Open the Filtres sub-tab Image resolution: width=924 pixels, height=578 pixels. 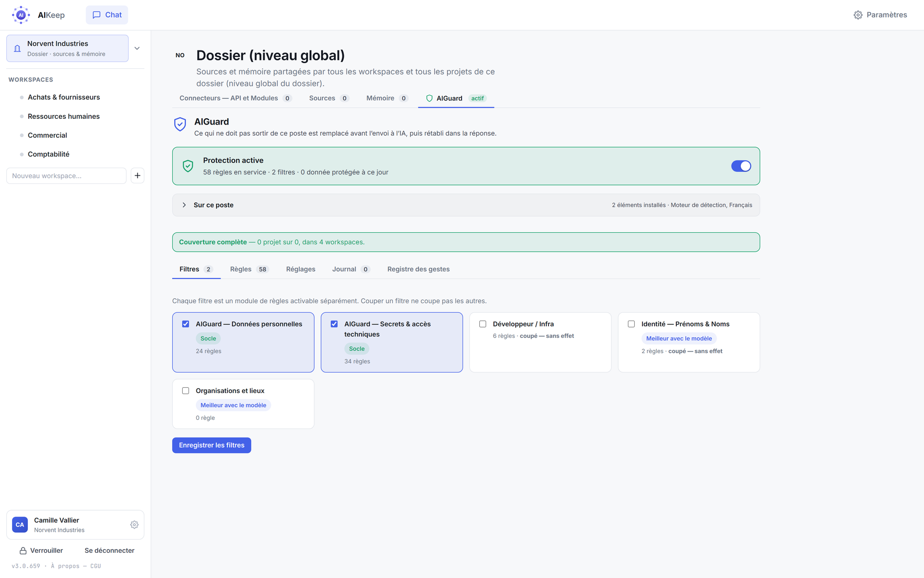pyautogui.click(x=196, y=269)
